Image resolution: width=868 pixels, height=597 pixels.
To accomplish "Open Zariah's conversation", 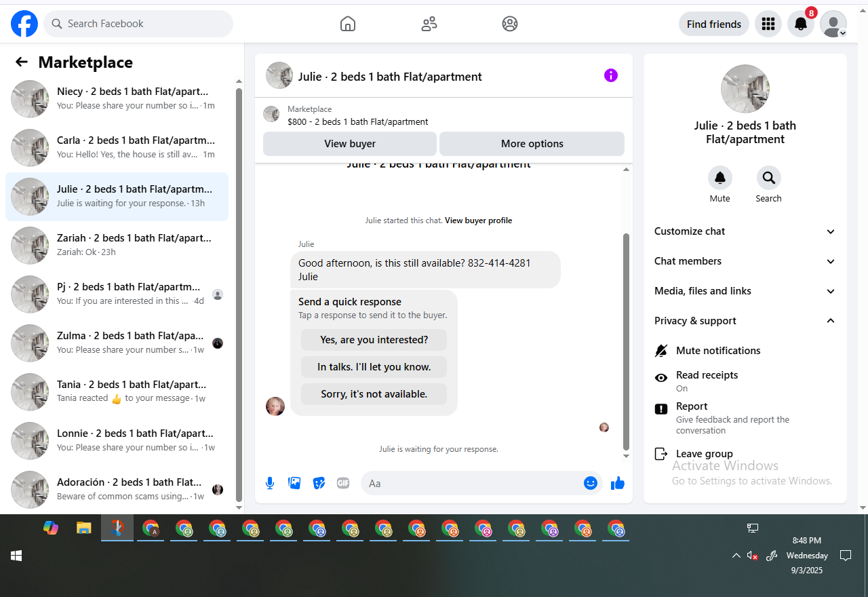I will click(117, 246).
